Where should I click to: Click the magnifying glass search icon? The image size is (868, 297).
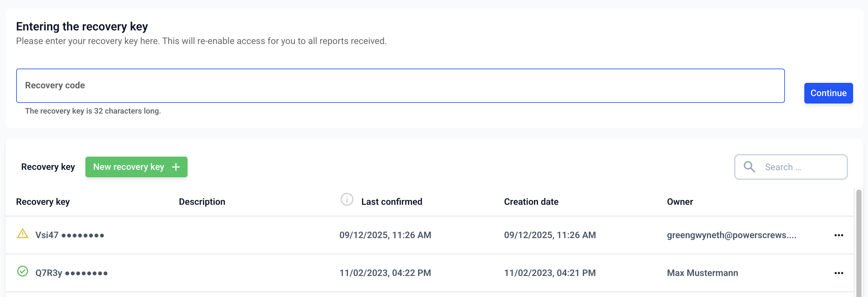[x=749, y=167]
